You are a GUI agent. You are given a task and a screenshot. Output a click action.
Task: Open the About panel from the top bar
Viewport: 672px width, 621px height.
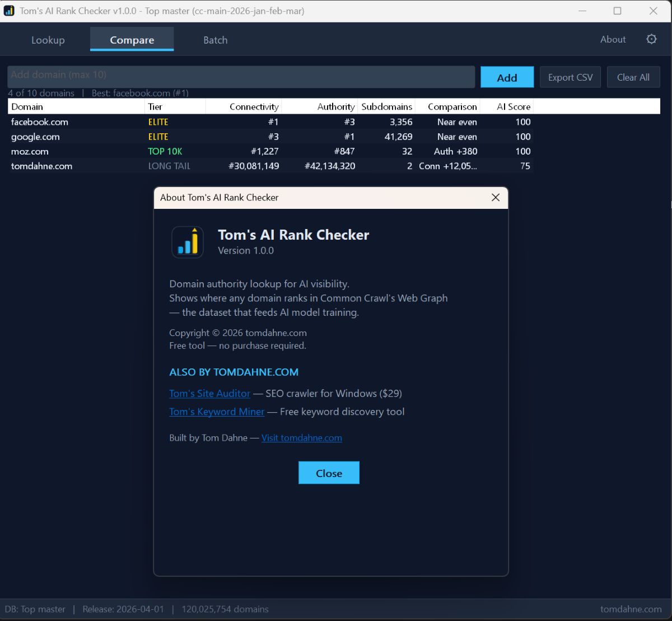[x=613, y=39]
